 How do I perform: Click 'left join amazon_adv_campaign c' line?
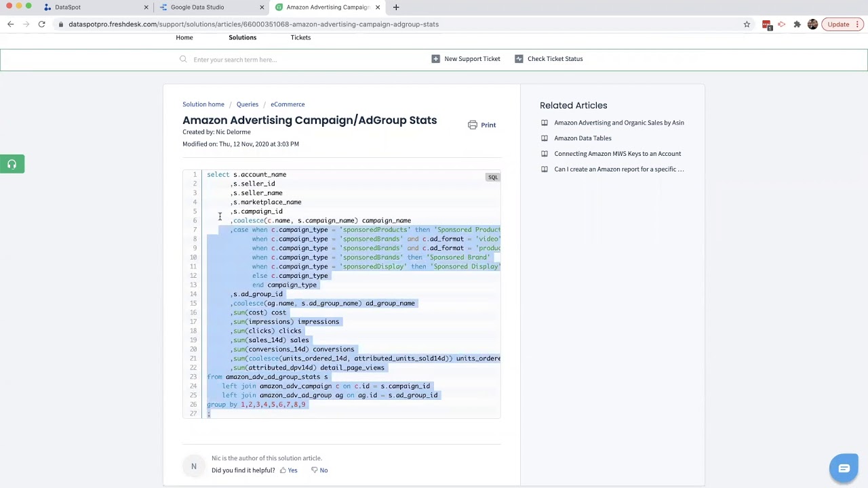tap(325, 386)
